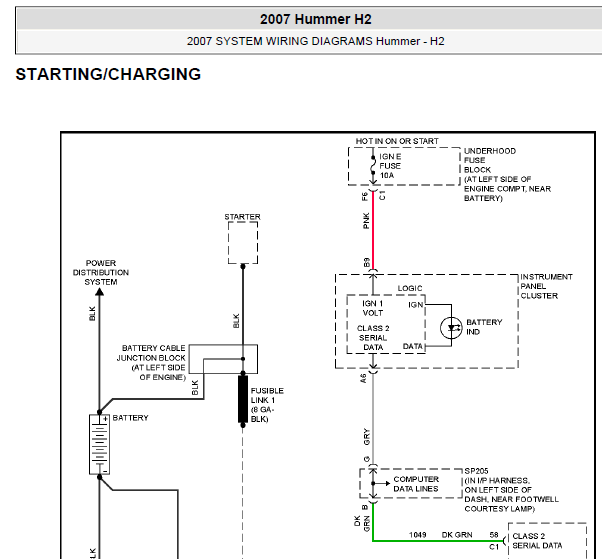The width and height of the screenshot is (602, 559).
Task: Click the dashed STARTER box symbol
Action: [243, 243]
